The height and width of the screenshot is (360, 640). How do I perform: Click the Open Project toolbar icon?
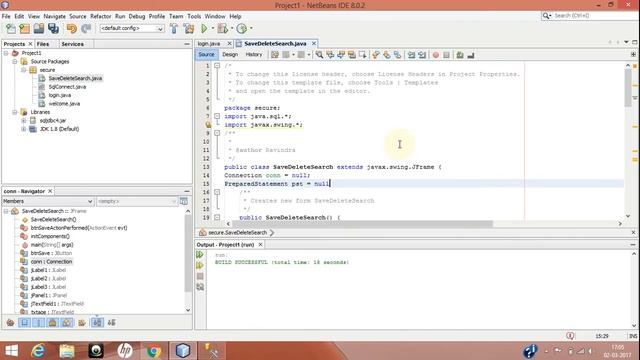click(x=39, y=29)
